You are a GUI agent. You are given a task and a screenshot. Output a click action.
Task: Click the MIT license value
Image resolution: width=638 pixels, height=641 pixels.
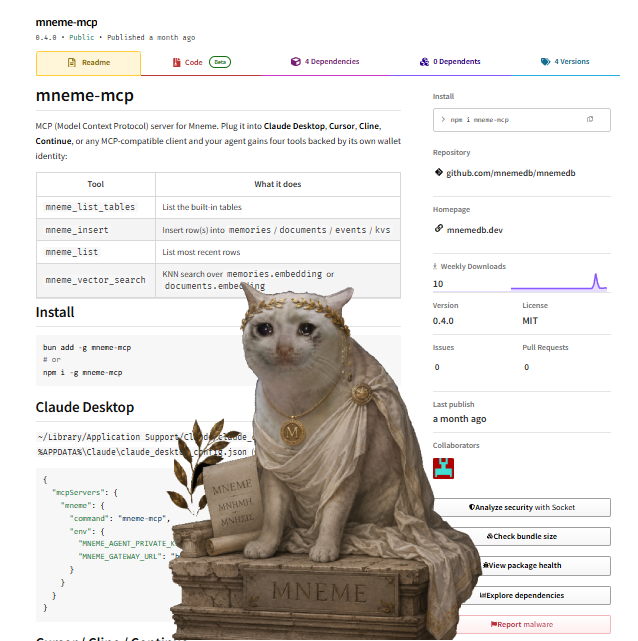tap(530, 321)
